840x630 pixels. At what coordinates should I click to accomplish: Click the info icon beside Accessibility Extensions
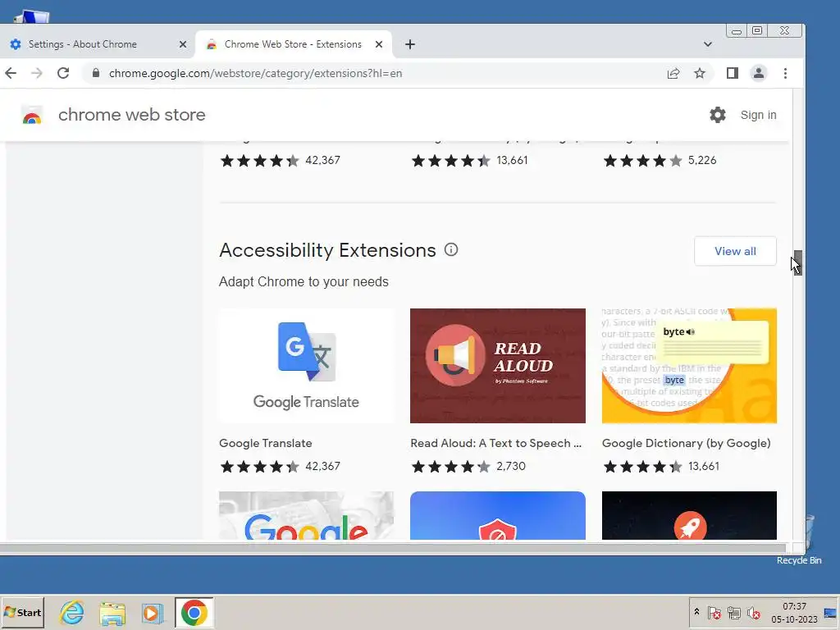click(x=451, y=249)
